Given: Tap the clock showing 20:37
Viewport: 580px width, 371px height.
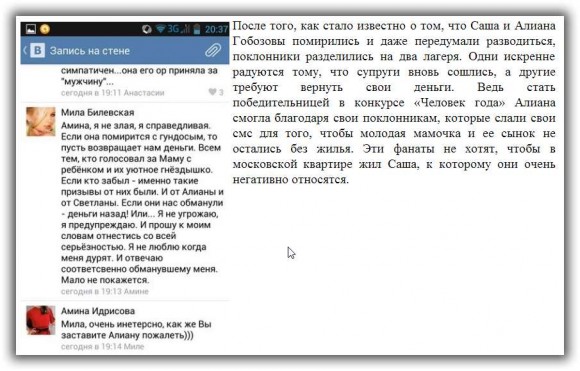Looking at the screenshot, I should click(216, 29).
